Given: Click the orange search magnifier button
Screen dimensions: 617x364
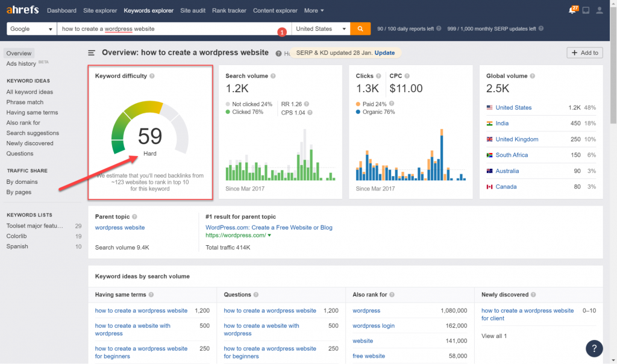Looking at the screenshot, I should [360, 29].
